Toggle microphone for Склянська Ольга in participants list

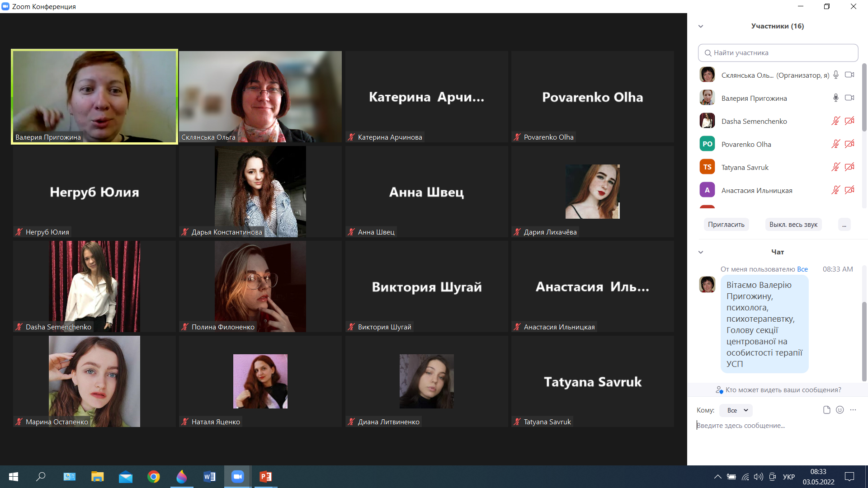[x=836, y=75]
